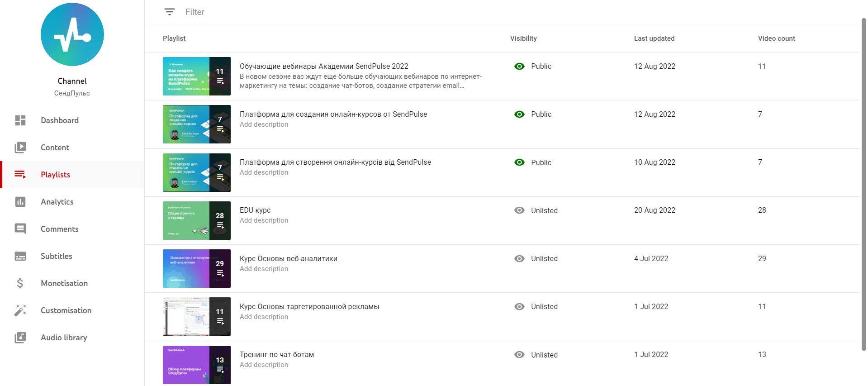Open the Monetisation section
Image resolution: width=868 pixels, height=386 pixels.
coord(72,283)
